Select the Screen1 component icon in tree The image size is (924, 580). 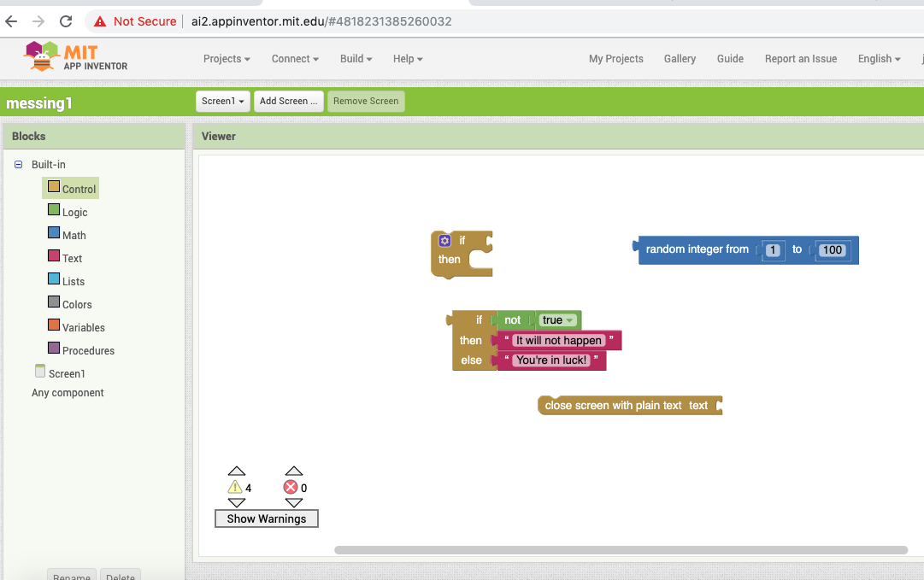coord(39,371)
